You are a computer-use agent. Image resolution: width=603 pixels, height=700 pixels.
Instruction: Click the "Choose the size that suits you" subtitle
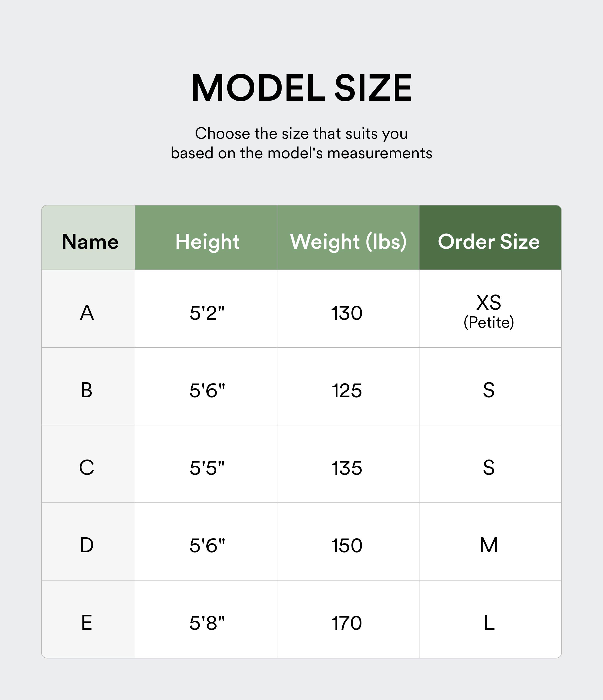301,134
